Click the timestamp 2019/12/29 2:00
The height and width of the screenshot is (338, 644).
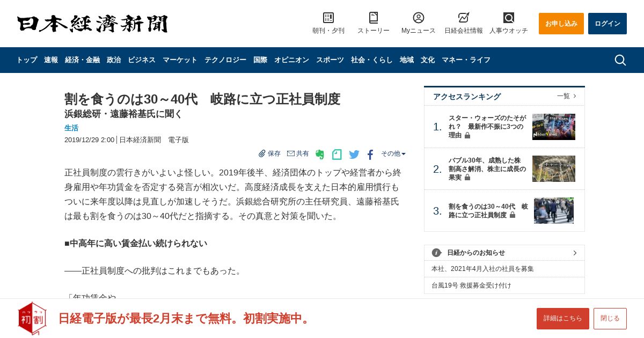pyautogui.click(x=89, y=139)
